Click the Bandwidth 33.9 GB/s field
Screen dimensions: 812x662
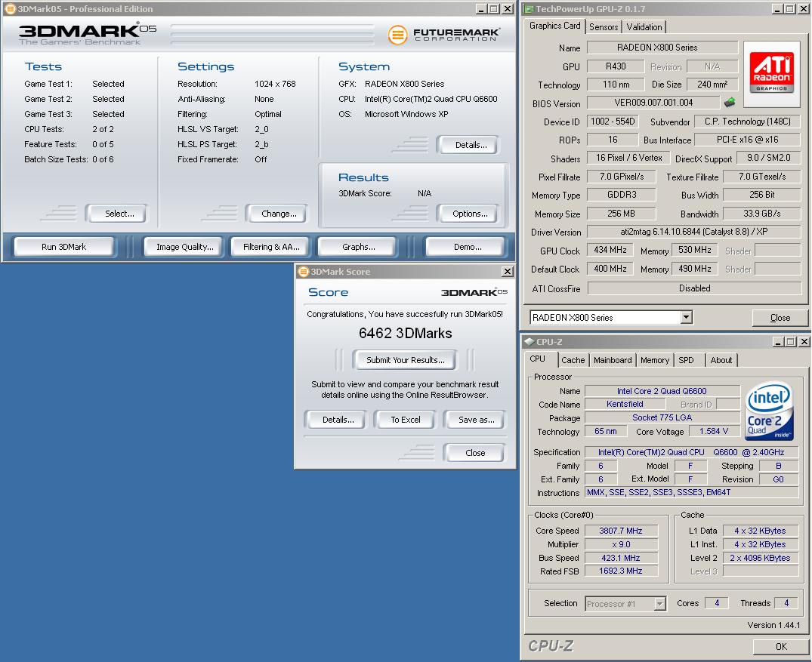pyautogui.click(x=761, y=214)
